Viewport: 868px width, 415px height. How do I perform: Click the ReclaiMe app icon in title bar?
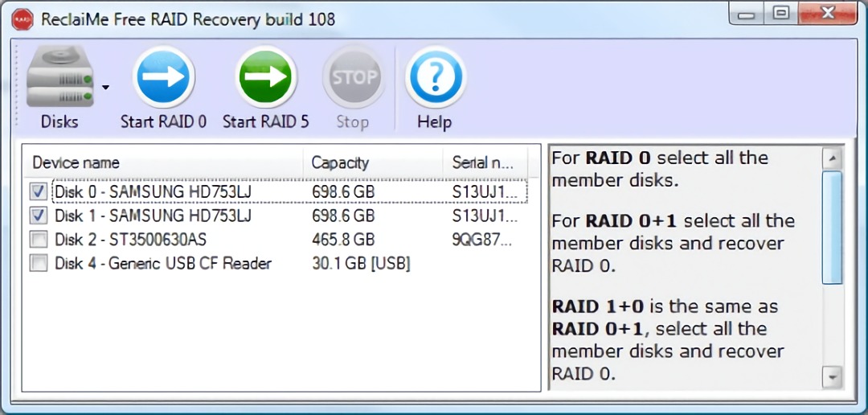(x=23, y=19)
